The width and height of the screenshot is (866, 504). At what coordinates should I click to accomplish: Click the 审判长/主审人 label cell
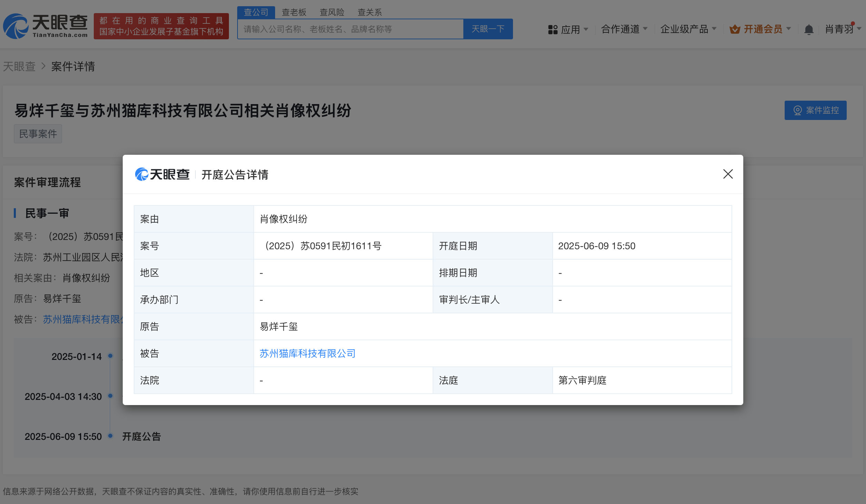pos(493,300)
